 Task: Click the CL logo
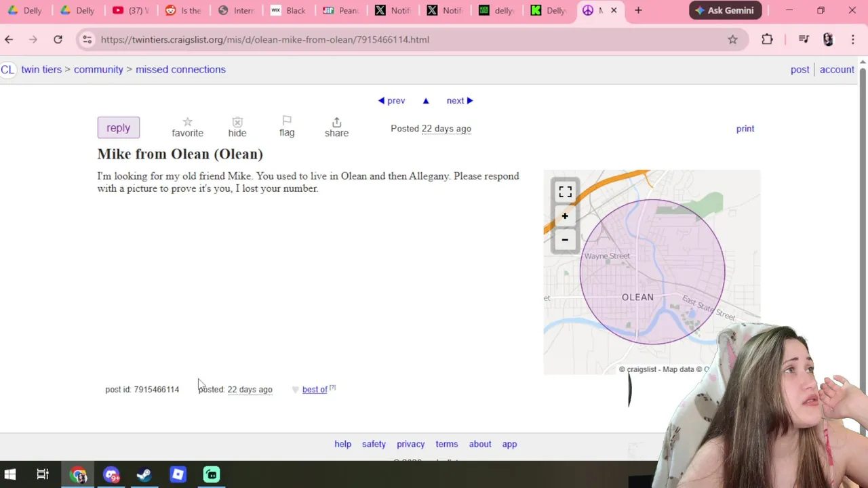(7, 69)
